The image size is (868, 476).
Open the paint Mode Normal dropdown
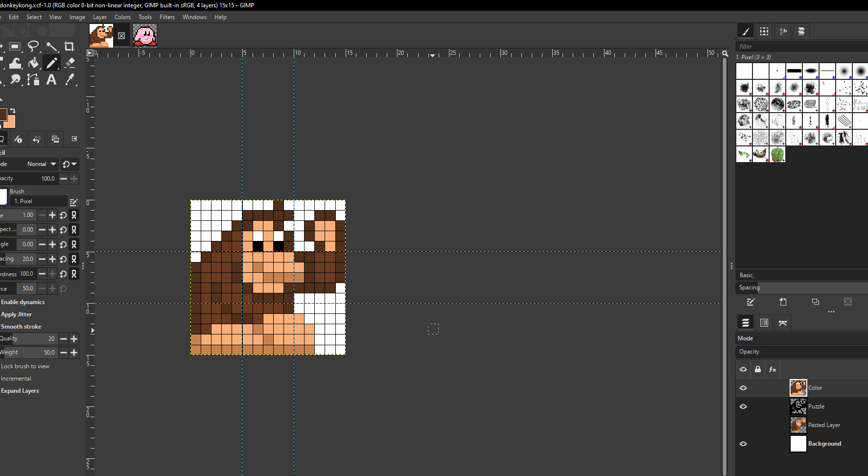coord(29,164)
